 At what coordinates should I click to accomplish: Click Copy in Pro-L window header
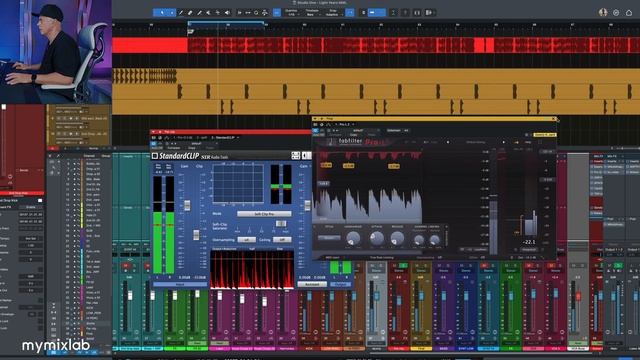tap(353, 135)
